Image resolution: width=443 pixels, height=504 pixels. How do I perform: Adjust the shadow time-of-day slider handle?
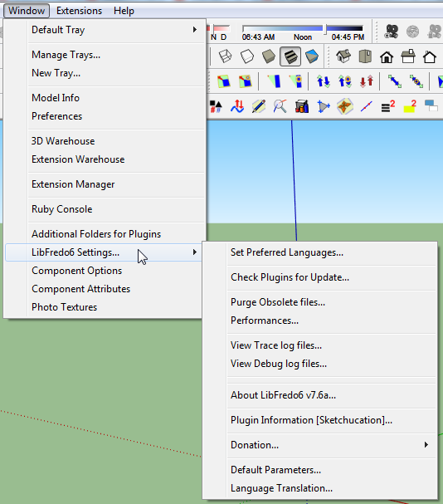pos(325,29)
